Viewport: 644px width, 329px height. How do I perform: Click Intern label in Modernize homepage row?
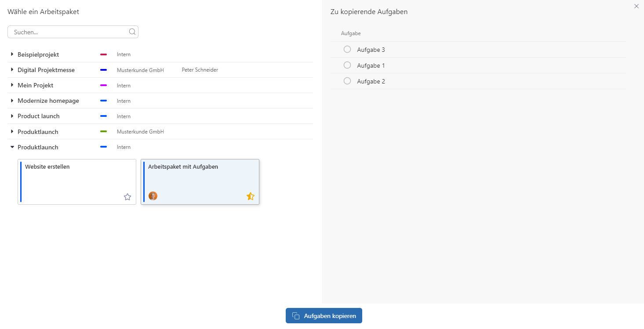124,101
